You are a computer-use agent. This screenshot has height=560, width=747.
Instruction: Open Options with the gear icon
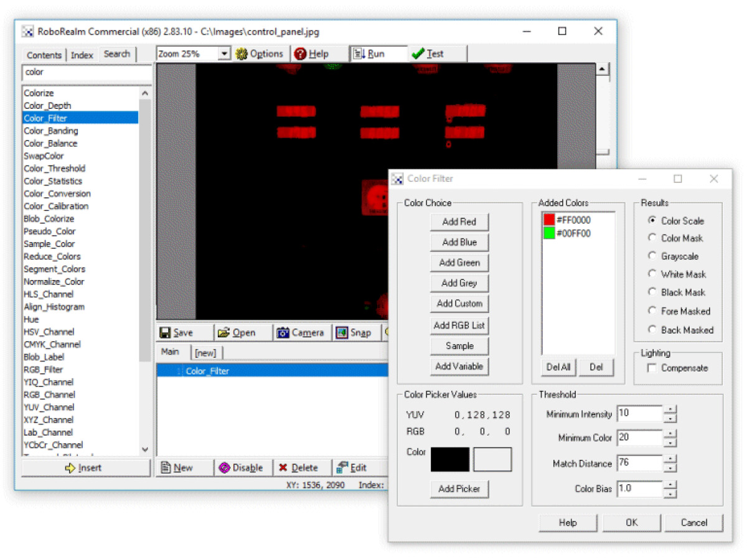point(260,54)
